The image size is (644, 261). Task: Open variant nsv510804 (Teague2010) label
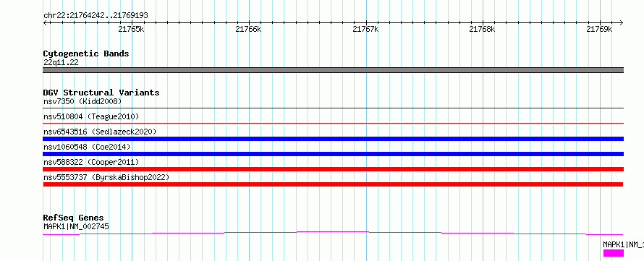coord(91,116)
